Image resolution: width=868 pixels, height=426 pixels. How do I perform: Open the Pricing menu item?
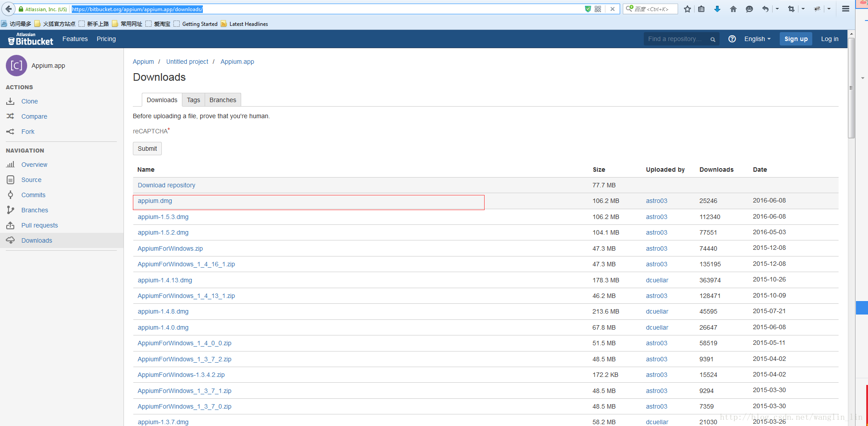pos(106,39)
